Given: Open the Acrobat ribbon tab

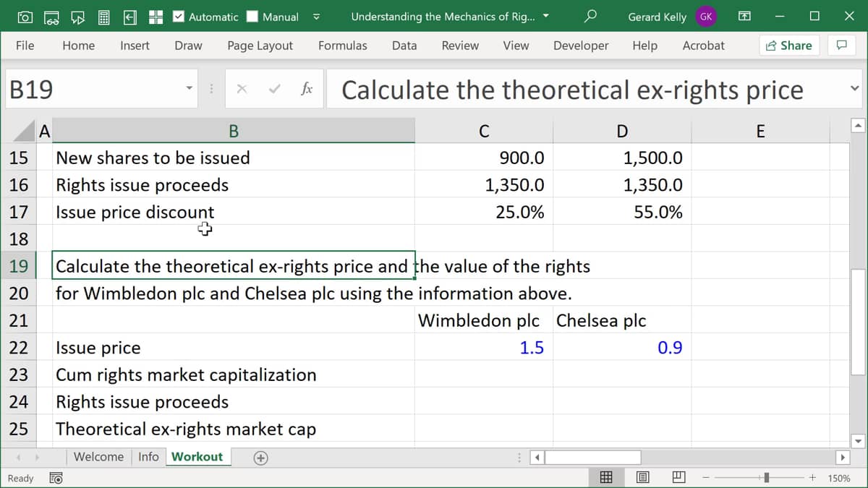Looking at the screenshot, I should (703, 45).
